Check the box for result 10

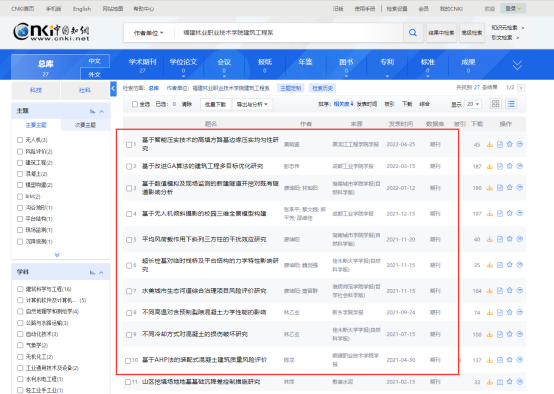click(x=128, y=360)
